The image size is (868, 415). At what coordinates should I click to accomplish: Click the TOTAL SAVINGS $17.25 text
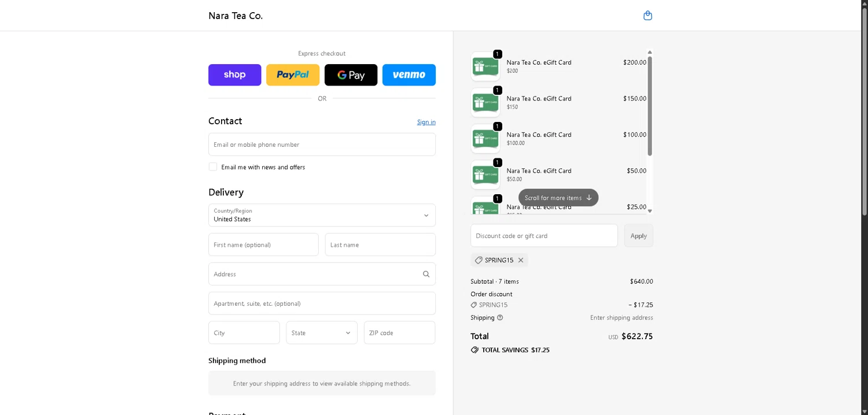pos(516,350)
